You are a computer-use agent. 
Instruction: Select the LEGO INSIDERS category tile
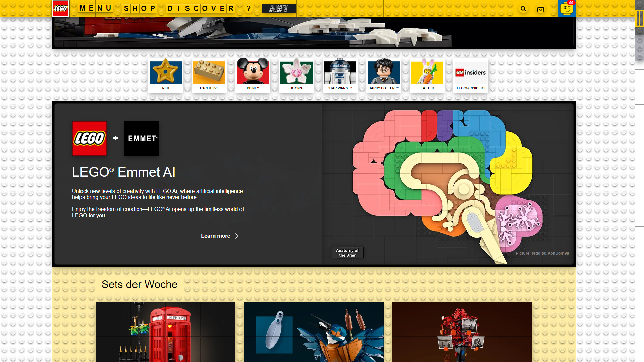tap(471, 75)
